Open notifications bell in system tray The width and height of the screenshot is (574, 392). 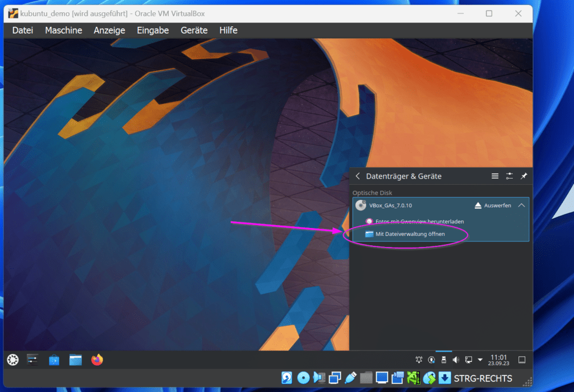[x=419, y=360]
